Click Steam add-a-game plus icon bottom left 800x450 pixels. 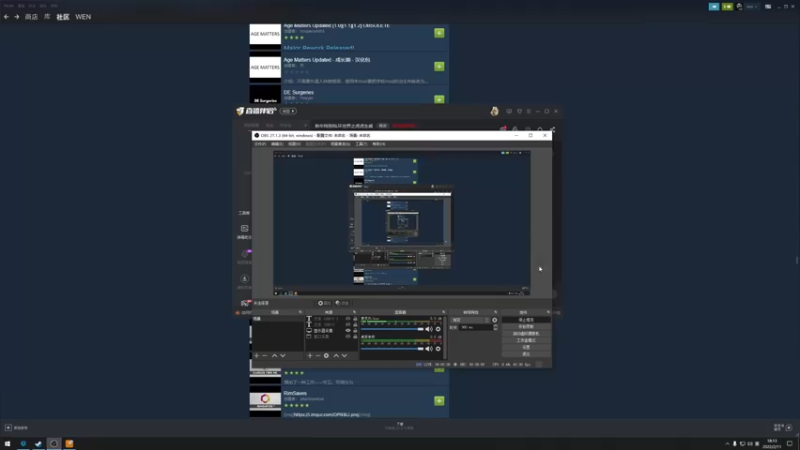pyautogui.click(x=8, y=428)
